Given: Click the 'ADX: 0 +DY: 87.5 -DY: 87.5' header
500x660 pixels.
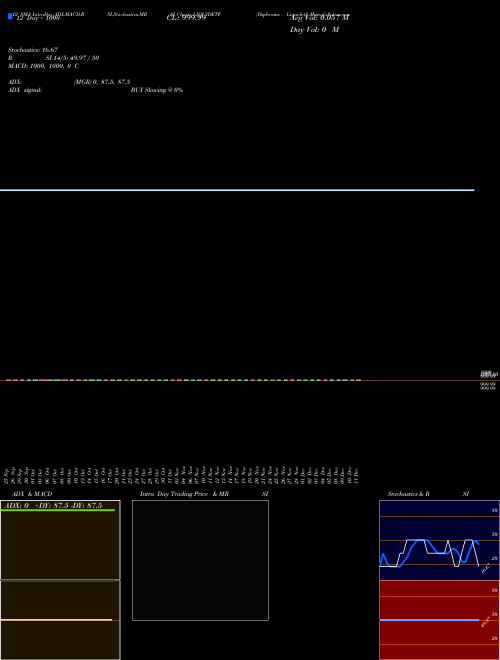Looking at the screenshot, I should (54, 506).
